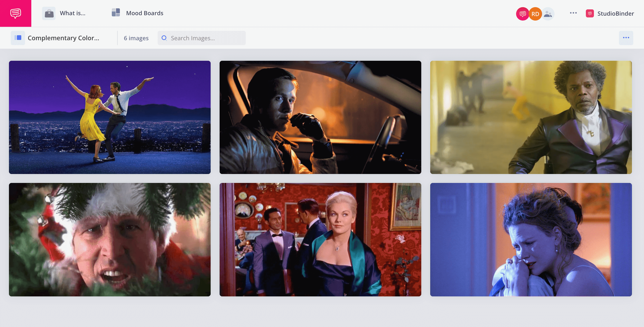Screen dimensions: 644x327
Task: Open the man in purple suit image
Action: pyautogui.click(x=531, y=117)
